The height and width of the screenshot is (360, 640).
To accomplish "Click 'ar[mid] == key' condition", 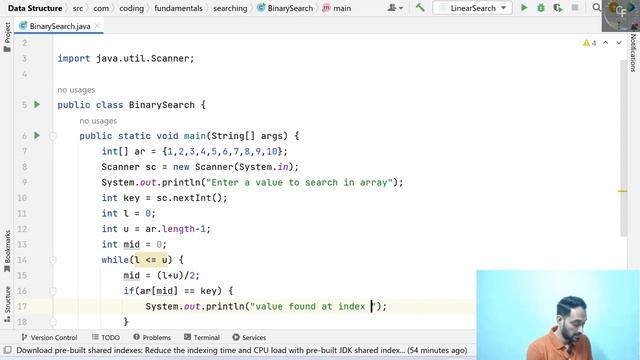I will click(x=178, y=291).
